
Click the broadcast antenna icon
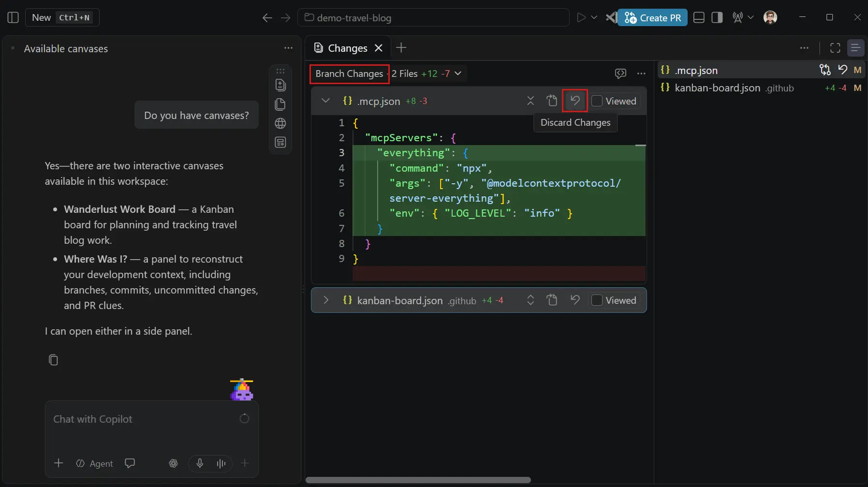737,18
